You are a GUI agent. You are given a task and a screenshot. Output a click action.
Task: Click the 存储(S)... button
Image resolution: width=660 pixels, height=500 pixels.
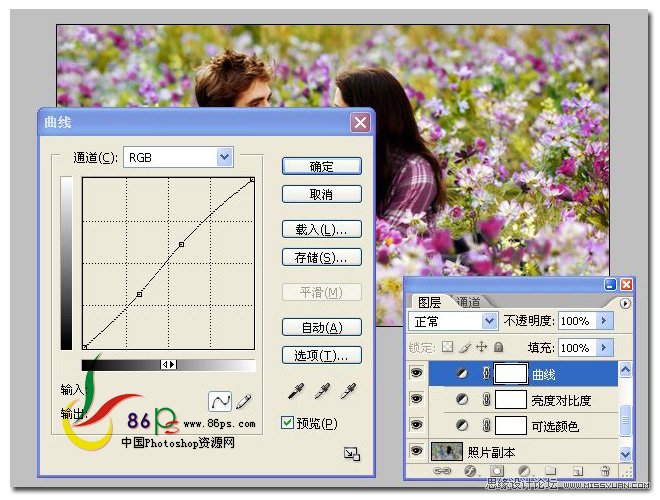click(x=322, y=257)
